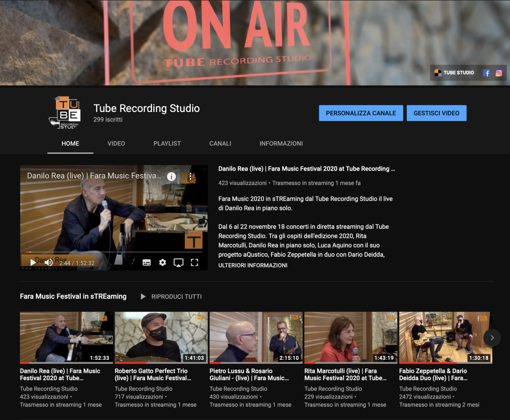
Task: Click the "299 iscritti" subscriber count
Action: [x=108, y=119]
